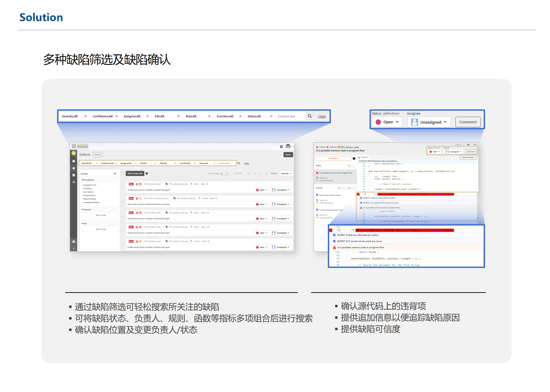Open status dropdown for inter4 Line 92 defect

pos(262,190)
